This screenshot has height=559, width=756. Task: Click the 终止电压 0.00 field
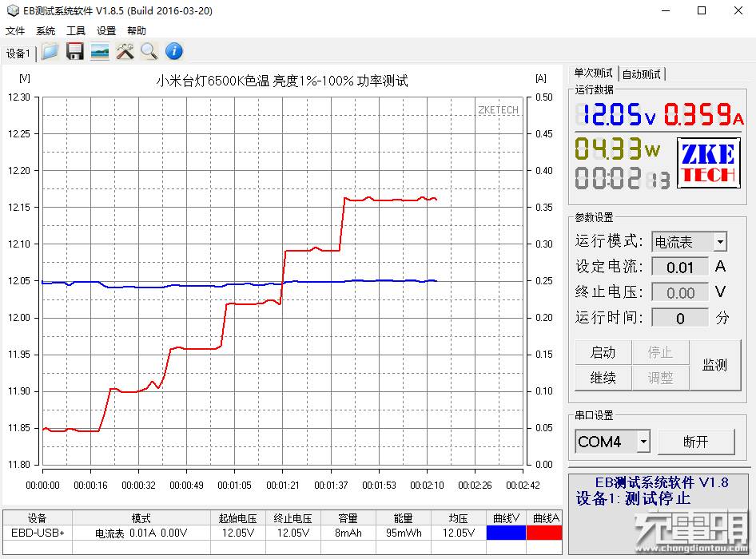coord(680,292)
